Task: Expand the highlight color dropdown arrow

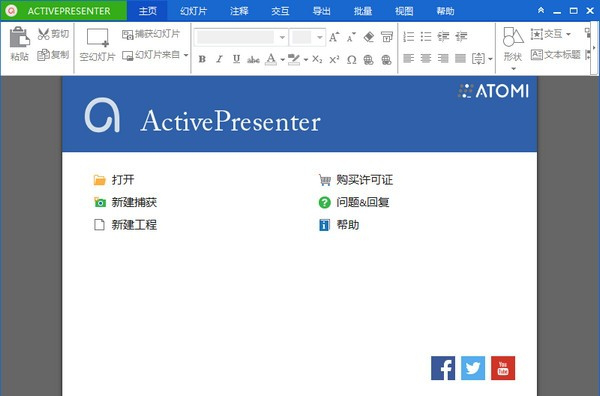Action: (x=305, y=59)
